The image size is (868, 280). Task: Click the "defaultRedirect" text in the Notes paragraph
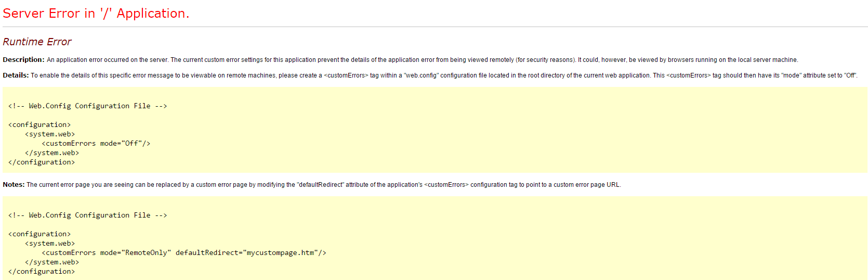(x=320, y=185)
